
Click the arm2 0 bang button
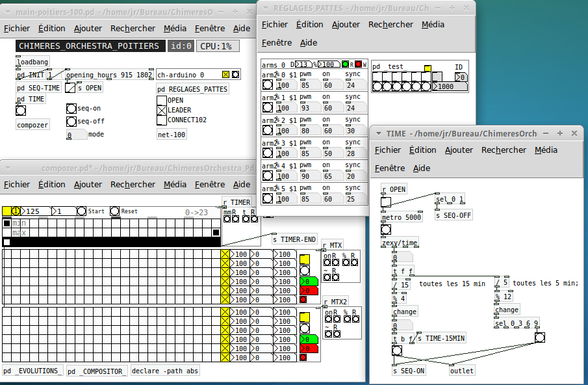coord(268,85)
